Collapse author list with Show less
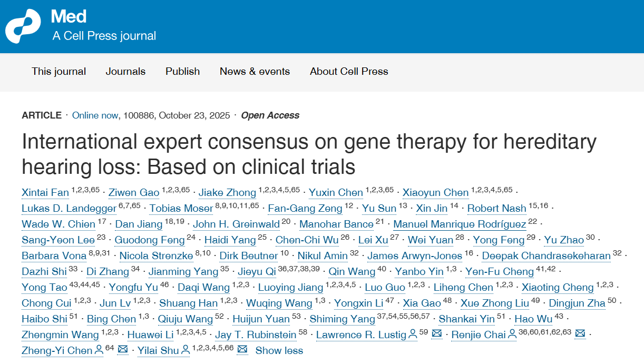The image size is (644, 364). coord(279,350)
